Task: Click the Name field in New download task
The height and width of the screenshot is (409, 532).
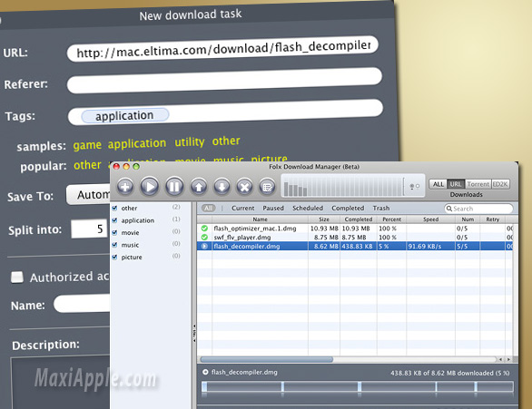Action: 82,304
